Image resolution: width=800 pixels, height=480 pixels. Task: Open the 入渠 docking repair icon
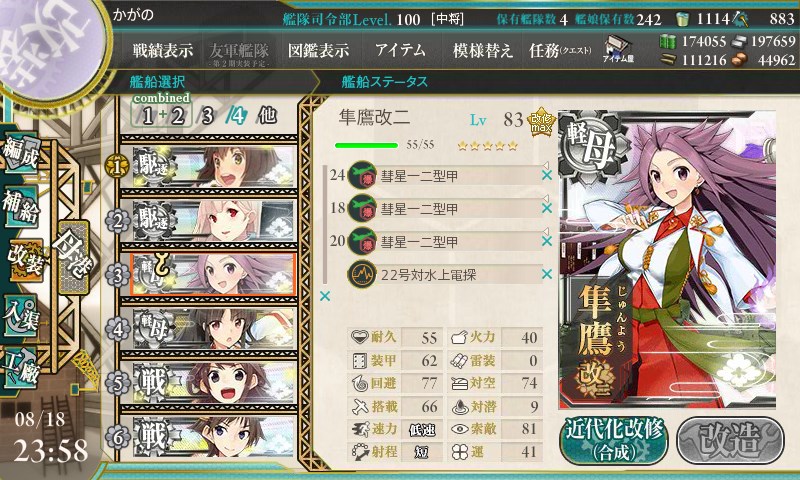[x=20, y=315]
